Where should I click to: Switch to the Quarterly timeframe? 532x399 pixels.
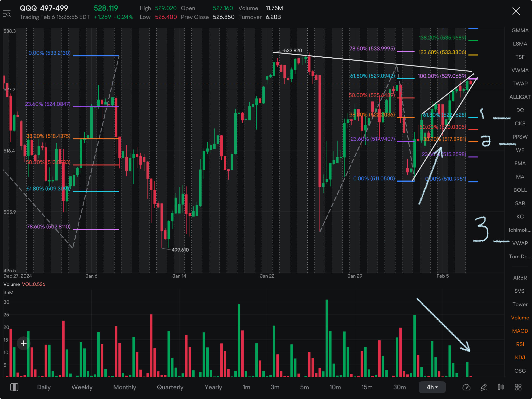click(x=170, y=387)
